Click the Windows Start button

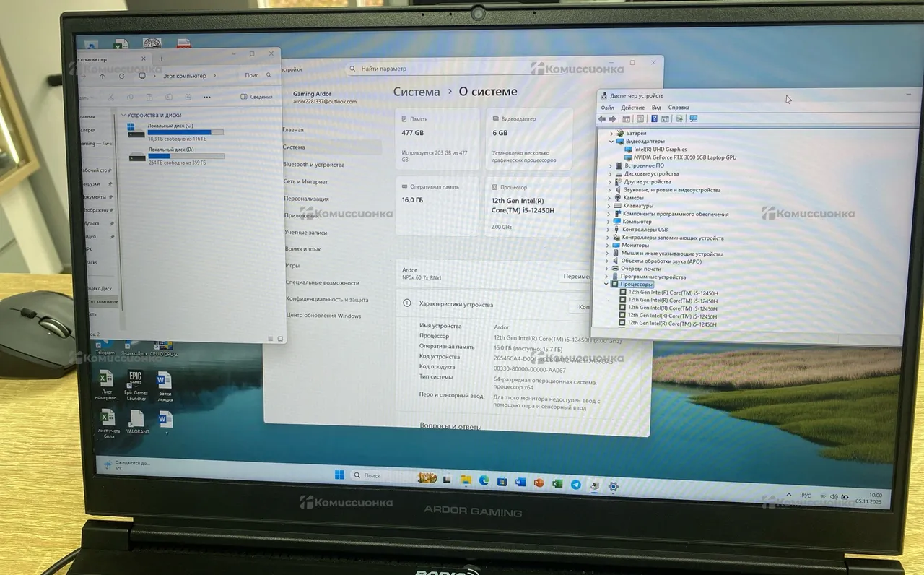tap(339, 475)
